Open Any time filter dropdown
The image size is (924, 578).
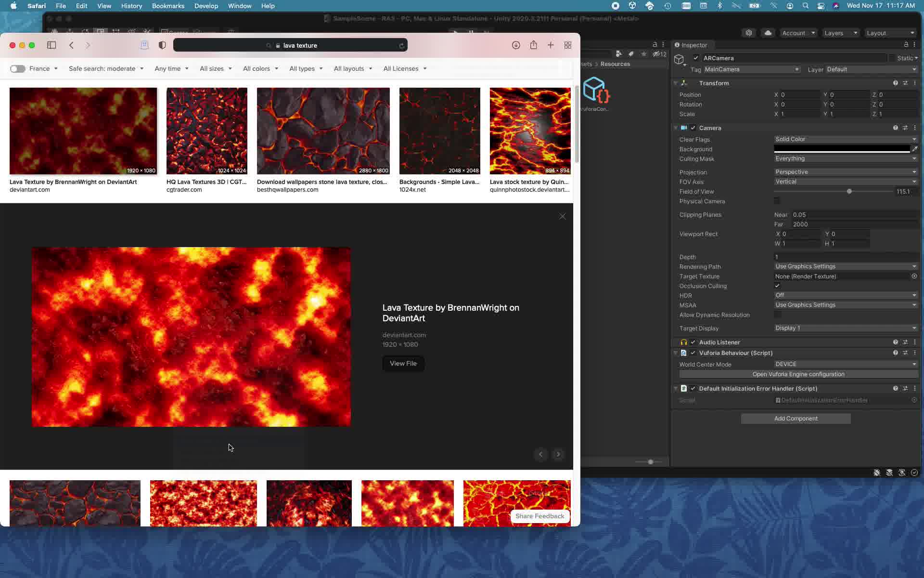[171, 69]
